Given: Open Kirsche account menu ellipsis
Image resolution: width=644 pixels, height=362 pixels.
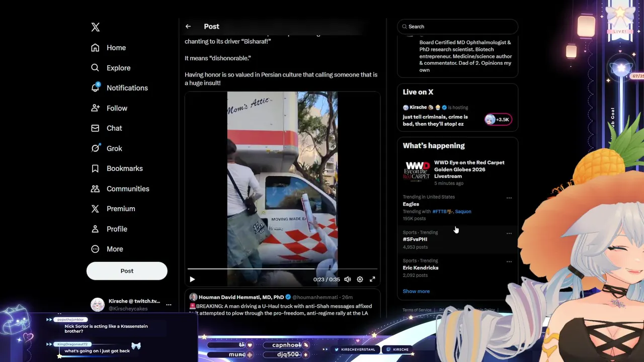Looking at the screenshot, I should [169, 305].
